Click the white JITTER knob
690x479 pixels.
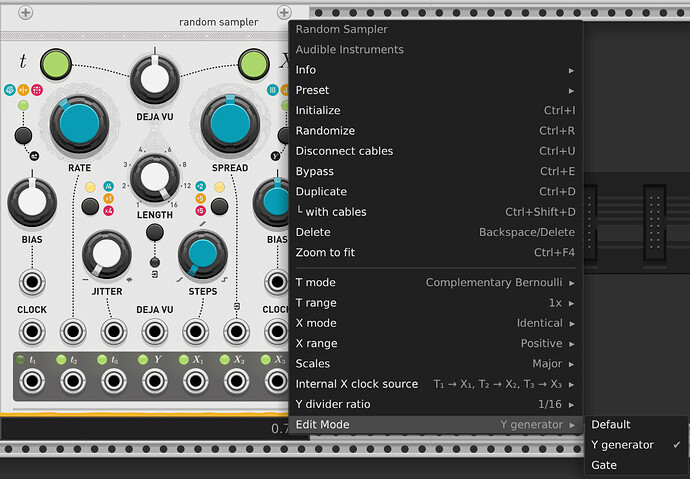coord(106,255)
